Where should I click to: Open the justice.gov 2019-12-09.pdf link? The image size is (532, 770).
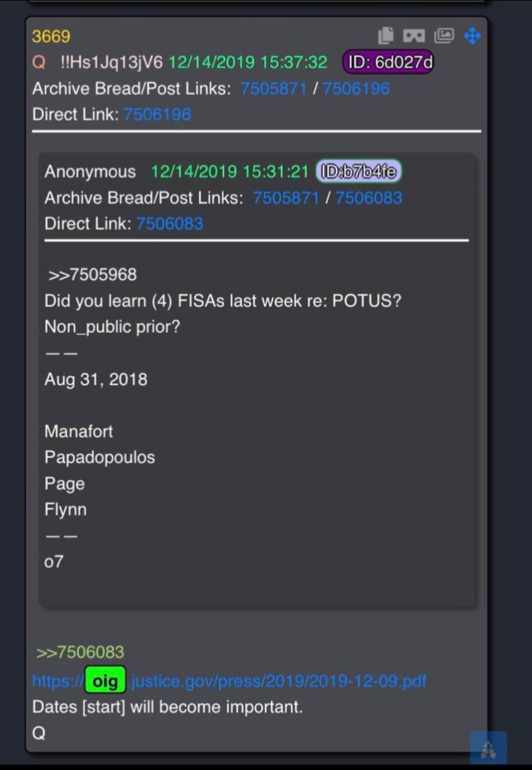[278, 680]
